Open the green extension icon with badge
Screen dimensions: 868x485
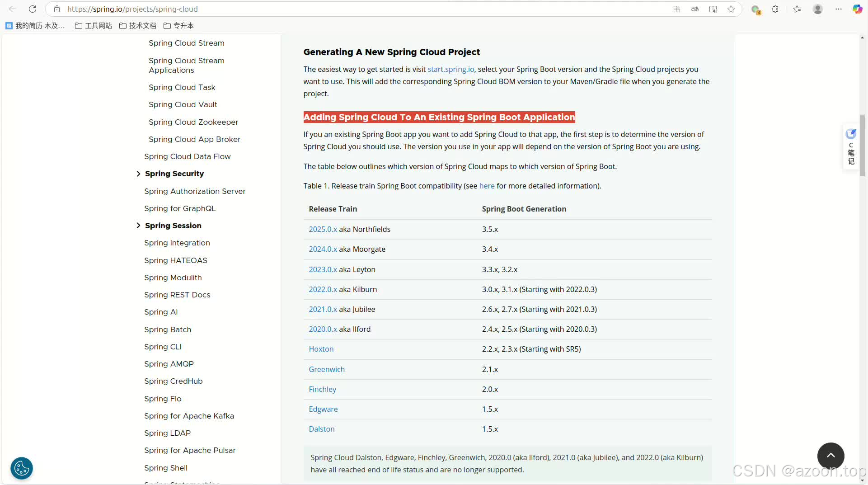(755, 9)
